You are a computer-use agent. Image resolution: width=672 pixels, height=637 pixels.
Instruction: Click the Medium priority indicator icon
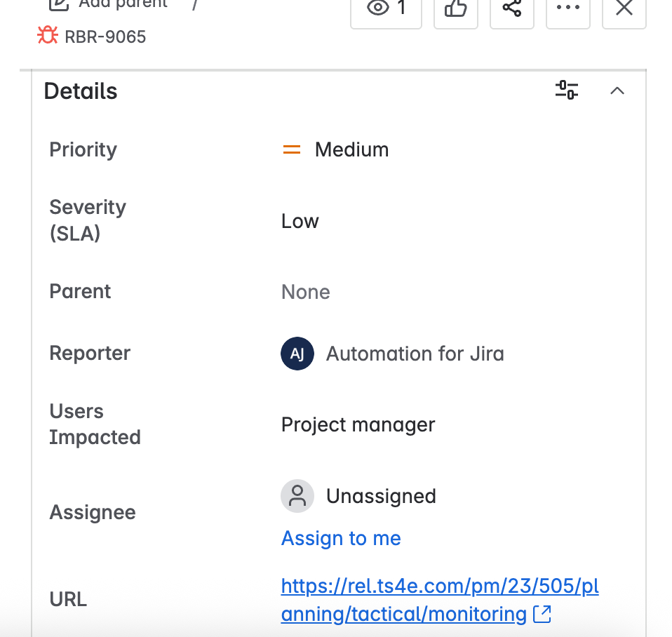pyautogui.click(x=291, y=149)
